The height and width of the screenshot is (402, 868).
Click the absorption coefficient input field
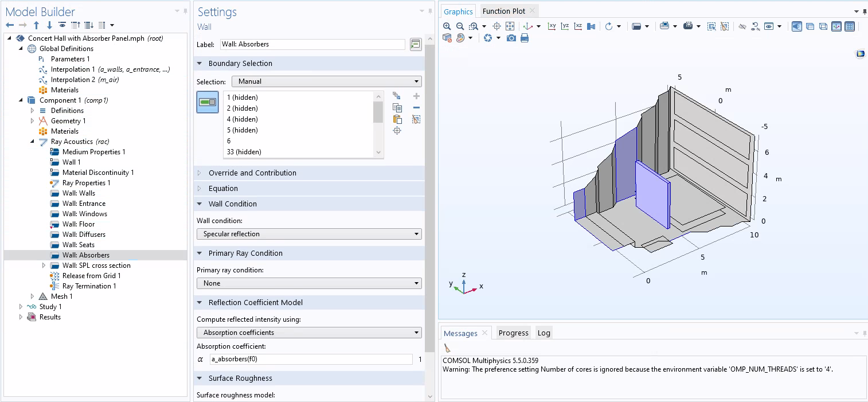click(x=311, y=360)
